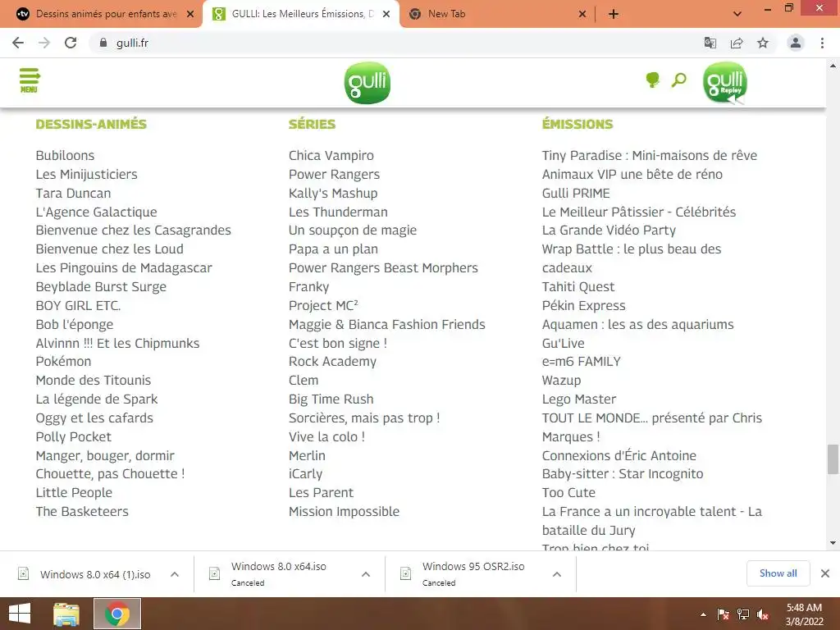The image size is (840, 630).
Task: Switch to the New Tab tab
Action: point(496,14)
